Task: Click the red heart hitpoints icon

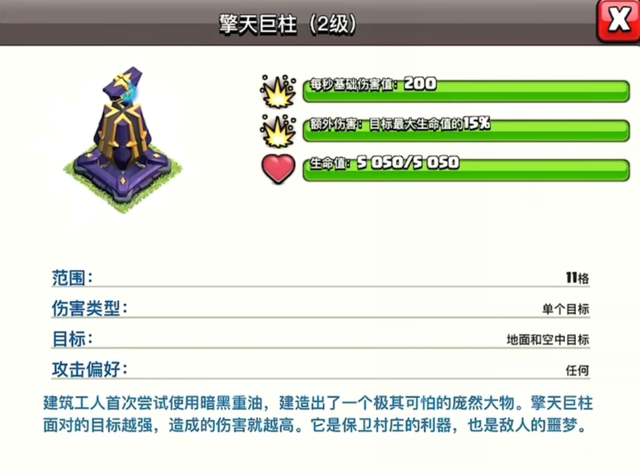Action: [278, 169]
